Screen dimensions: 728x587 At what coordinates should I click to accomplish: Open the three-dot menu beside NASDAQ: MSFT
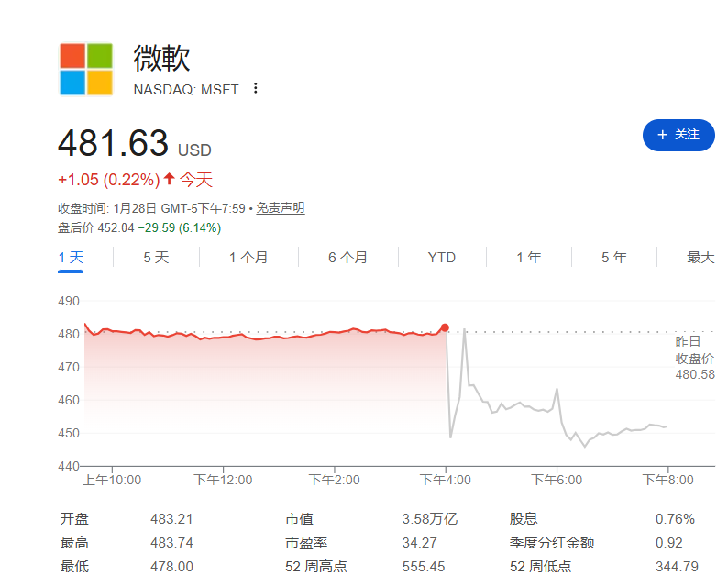tap(256, 89)
